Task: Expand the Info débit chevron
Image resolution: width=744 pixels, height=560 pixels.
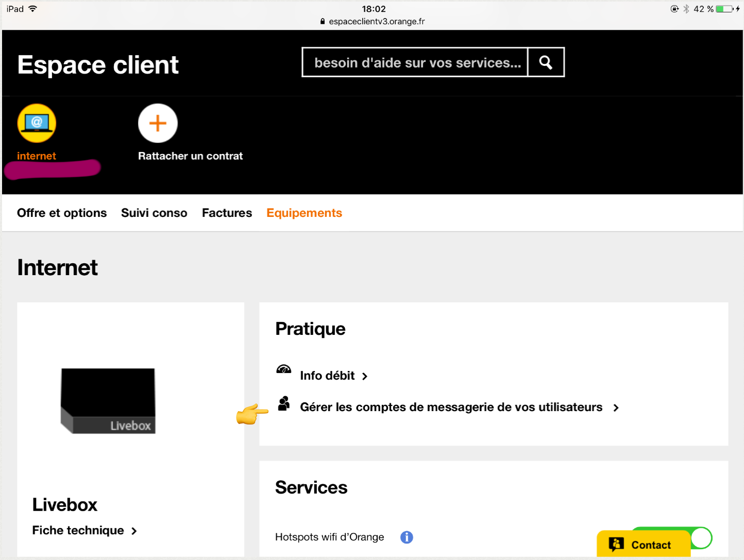Action: (x=365, y=377)
